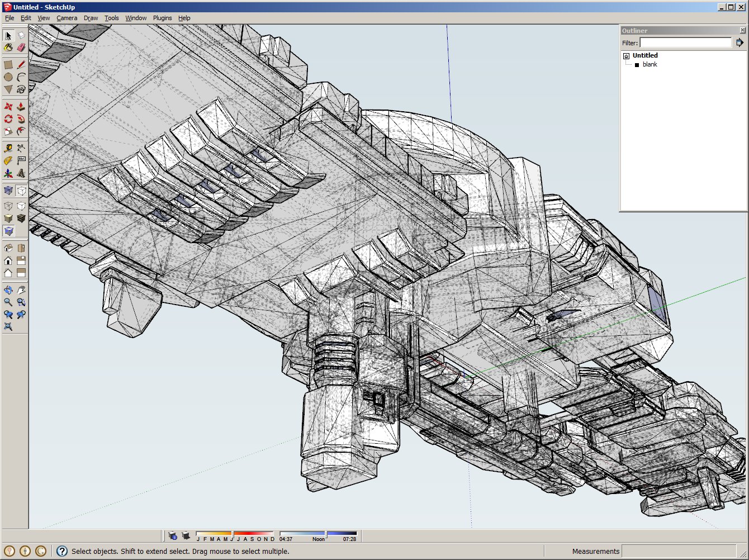
Task: Toggle X-Ray face style
Action: [8, 191]
